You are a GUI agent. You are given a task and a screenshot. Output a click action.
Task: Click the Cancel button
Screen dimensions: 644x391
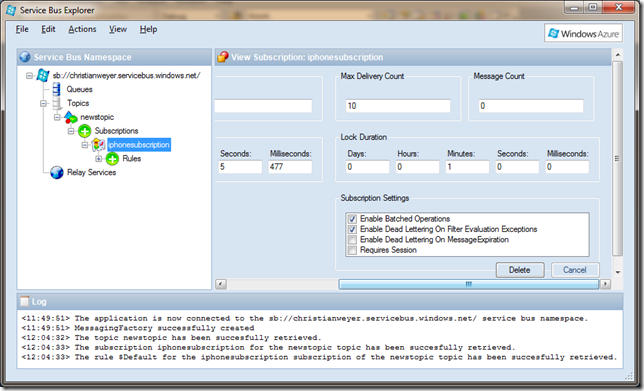[x=575, y=270]
